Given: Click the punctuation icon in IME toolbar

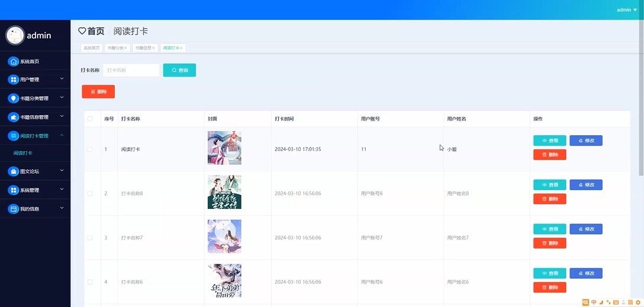Looking at the screenshot, I should coord(609,302).
